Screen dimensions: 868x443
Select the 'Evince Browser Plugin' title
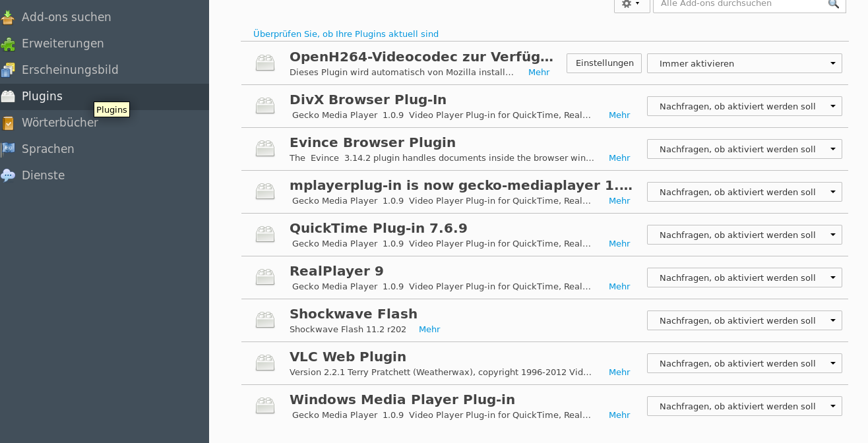[373, 142]
